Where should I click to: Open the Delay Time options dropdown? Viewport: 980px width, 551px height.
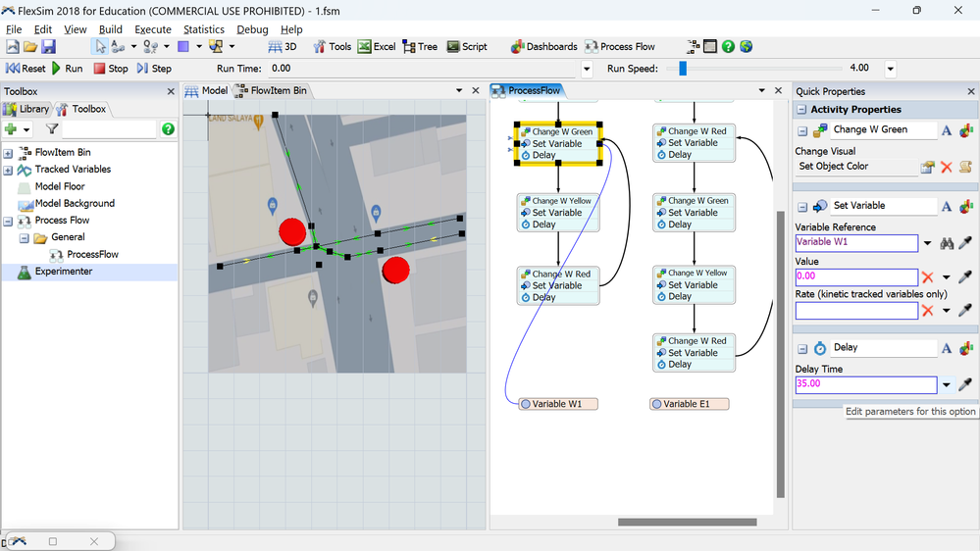(947, 385)
